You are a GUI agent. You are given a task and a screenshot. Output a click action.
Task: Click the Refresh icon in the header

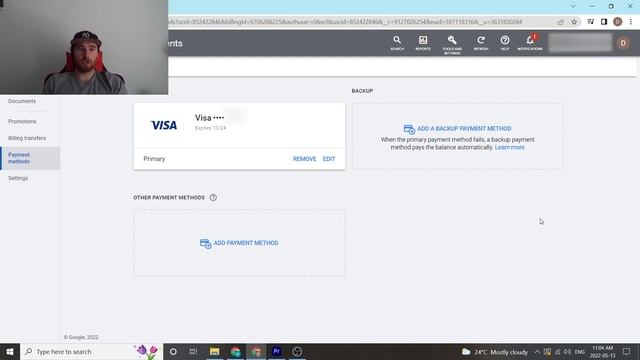(481, 42)
